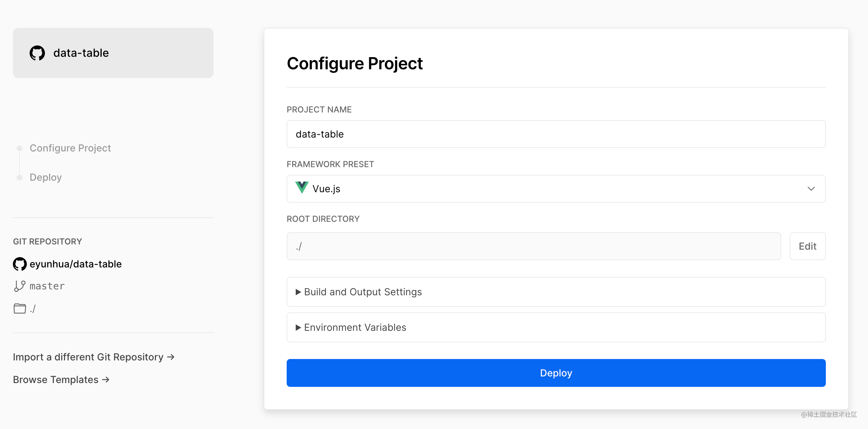The height and width of the screenshot is (429, 868).
Task: Click the arrow after Import a different Git Repository
Action: (171, 357)
